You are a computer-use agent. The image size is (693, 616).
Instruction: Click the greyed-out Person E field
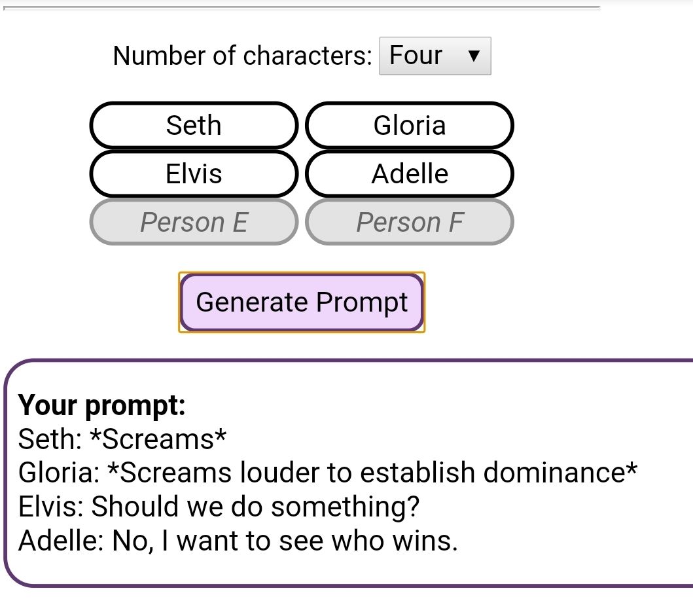(194, 223)
